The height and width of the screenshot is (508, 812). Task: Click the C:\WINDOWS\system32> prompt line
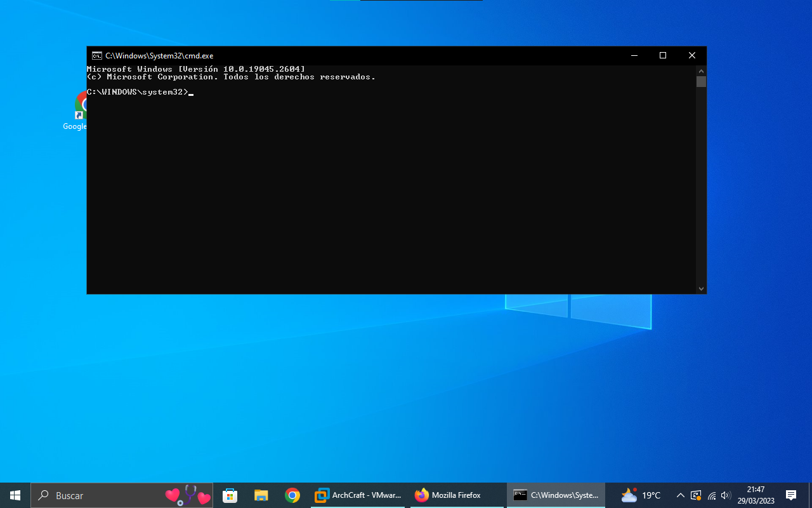(x=140, y=92)
